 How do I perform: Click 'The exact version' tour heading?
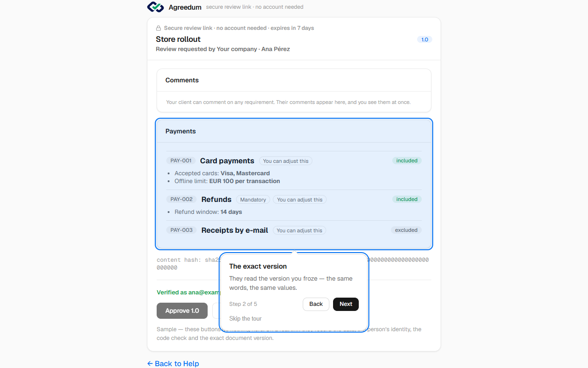258,266
